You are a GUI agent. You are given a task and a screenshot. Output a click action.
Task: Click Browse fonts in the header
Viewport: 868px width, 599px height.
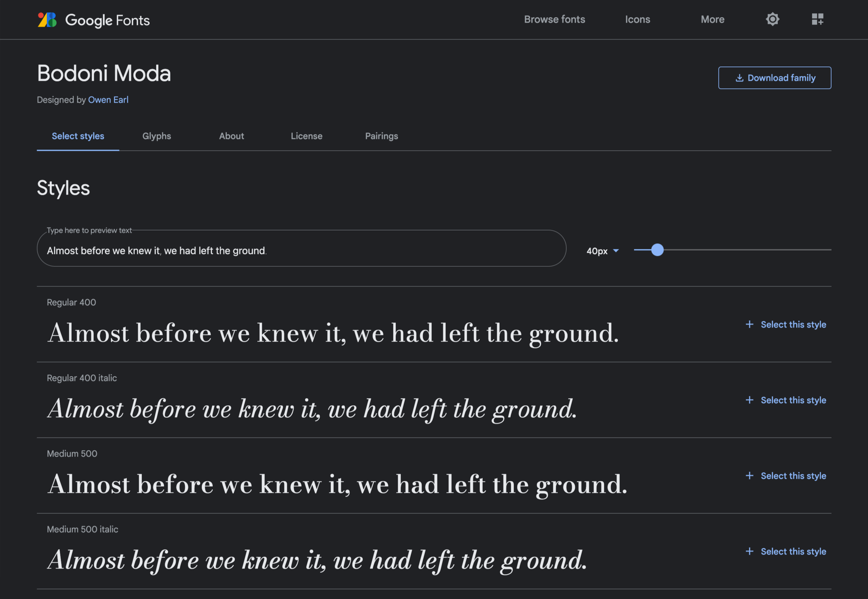554,20
